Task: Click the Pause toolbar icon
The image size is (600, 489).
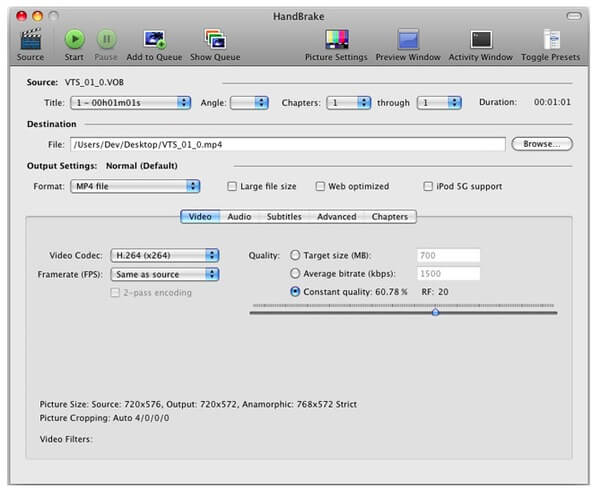Action: pyautogui.click(x=106, y=39)
